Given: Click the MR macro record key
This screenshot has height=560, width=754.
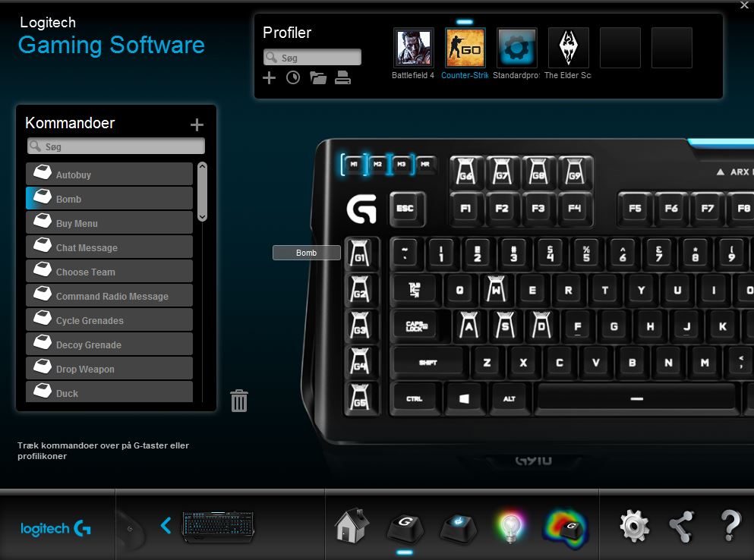Looking at the screenshot, I should 425,165.
